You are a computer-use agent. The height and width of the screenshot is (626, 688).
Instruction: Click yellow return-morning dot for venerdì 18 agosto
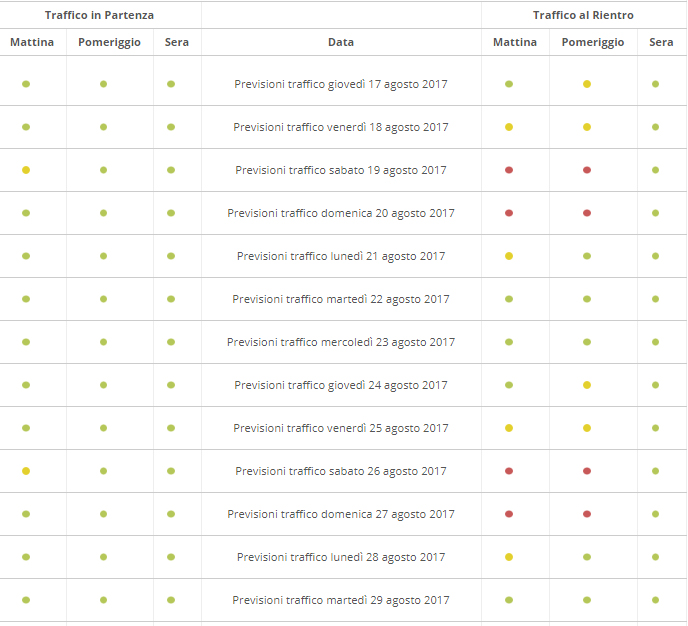509,127
